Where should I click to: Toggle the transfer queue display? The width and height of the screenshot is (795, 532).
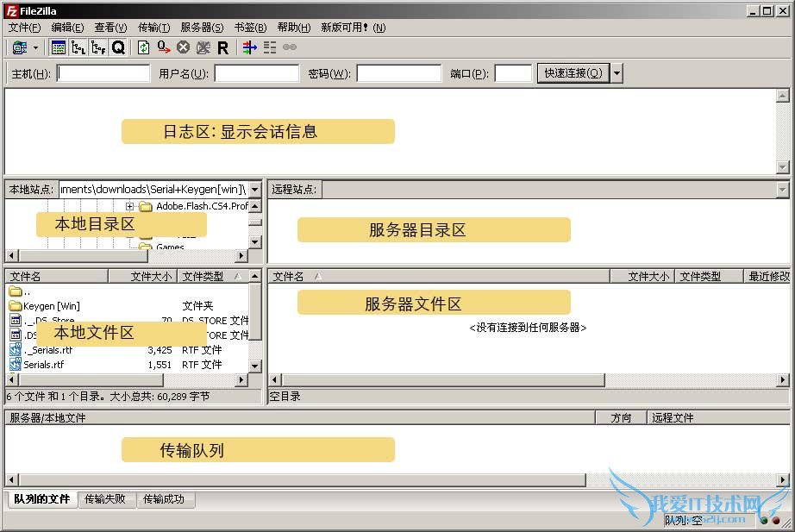point(118,47)
